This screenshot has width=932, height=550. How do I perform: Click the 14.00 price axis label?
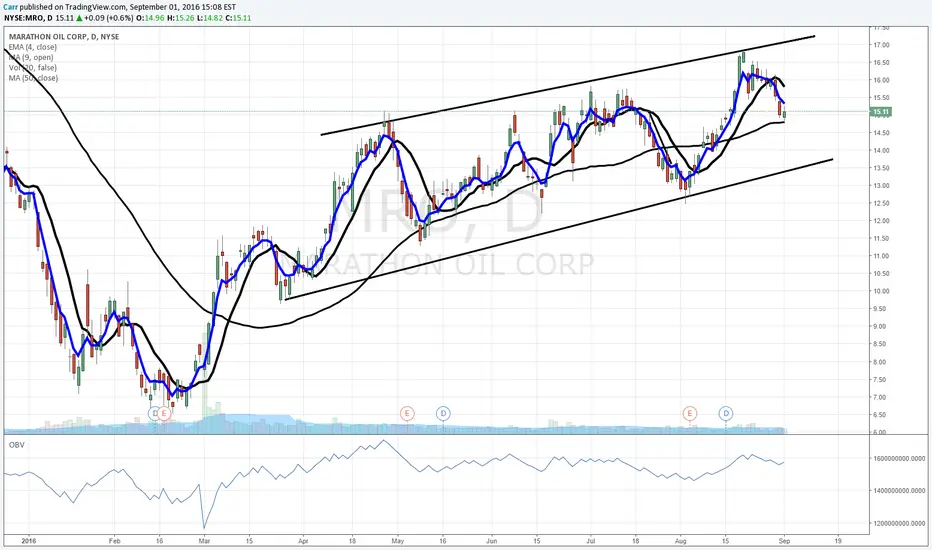881,150
